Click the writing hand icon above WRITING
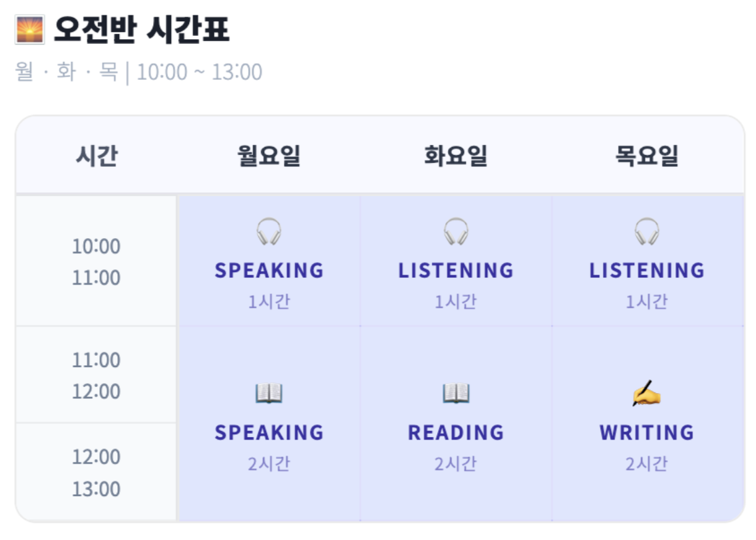This screenshot has width=756, height=540. (x=647, y=393)
